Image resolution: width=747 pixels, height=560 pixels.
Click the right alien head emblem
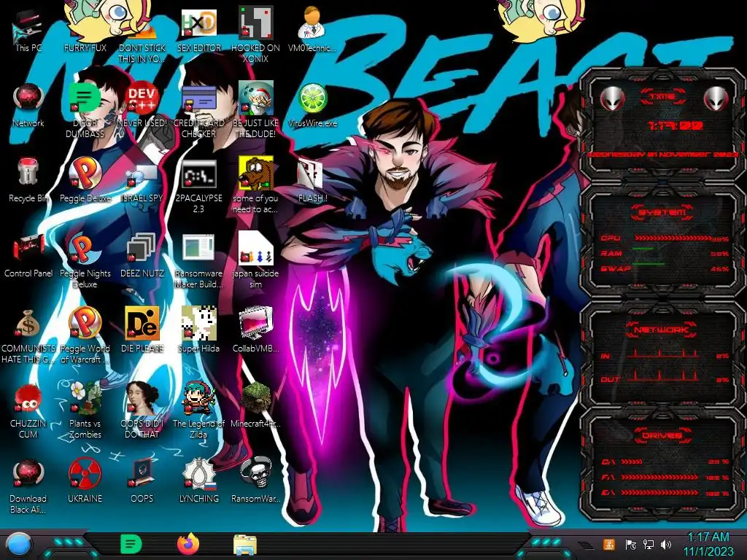716,98
